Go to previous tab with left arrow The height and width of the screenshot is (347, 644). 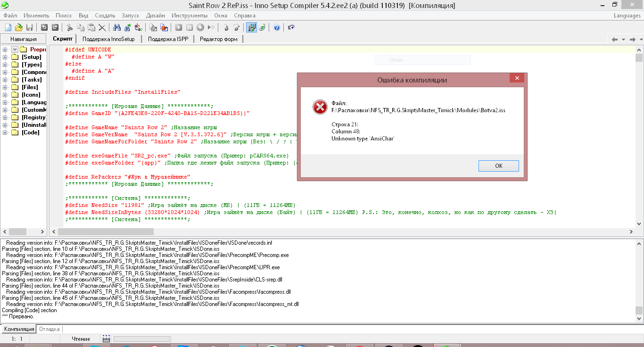(615, 39)
